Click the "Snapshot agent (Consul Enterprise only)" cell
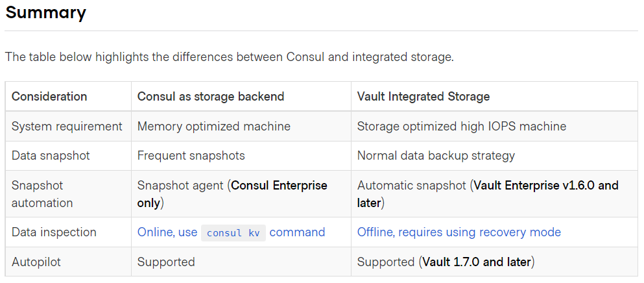The image size is (644, 283). point(232,194)
